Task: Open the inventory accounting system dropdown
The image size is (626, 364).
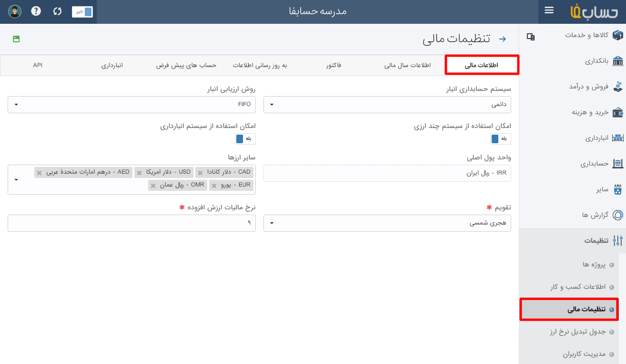Action: (387, 105)
